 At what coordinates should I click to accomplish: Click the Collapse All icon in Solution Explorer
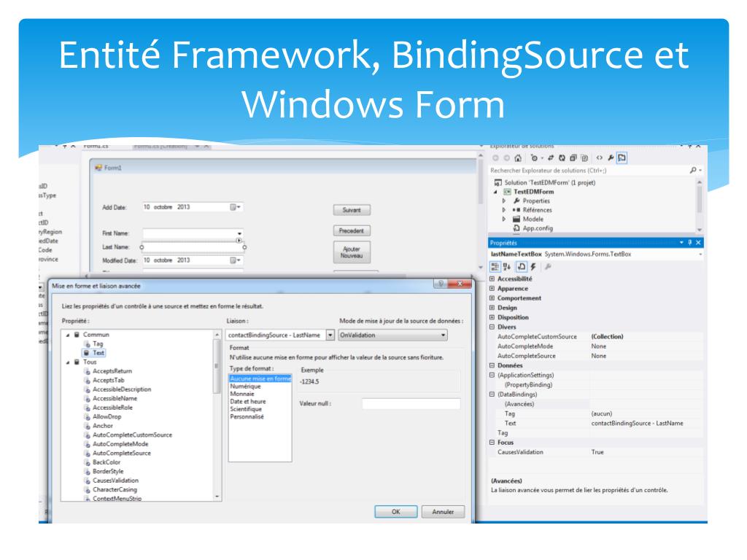[573, 158]
